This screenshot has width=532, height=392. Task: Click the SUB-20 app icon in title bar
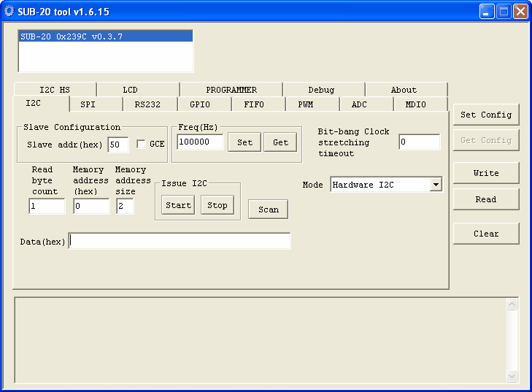[9, 12]
